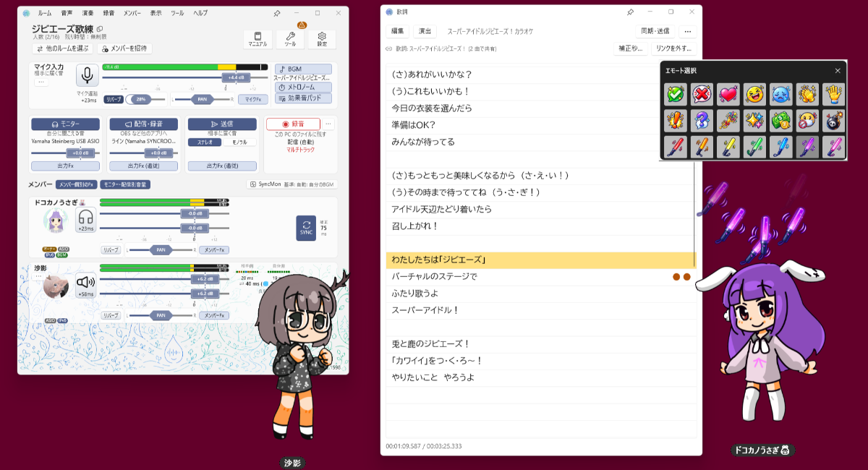Open the lyrics window more options (…)

(x=687, y=31)
